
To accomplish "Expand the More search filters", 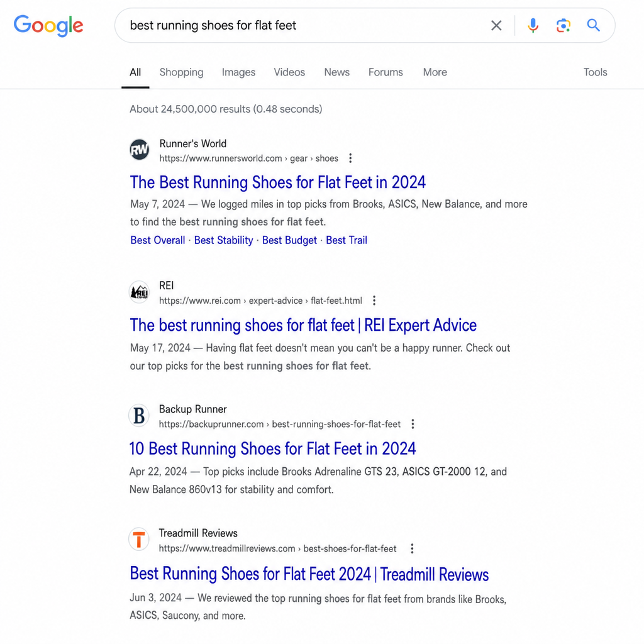I will click(x=435, y=72).
